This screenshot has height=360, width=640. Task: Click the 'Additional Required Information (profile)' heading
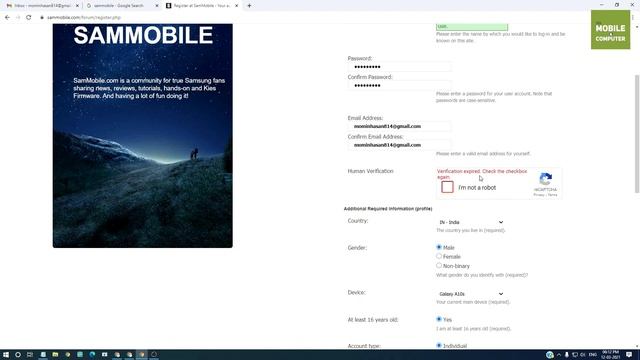388,209
